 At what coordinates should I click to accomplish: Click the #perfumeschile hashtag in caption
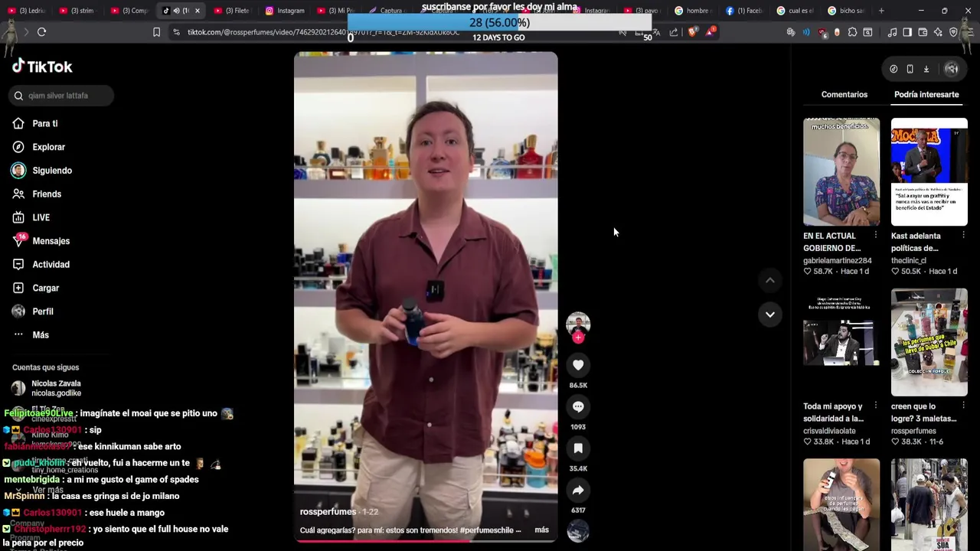click(x=487, y=530)
